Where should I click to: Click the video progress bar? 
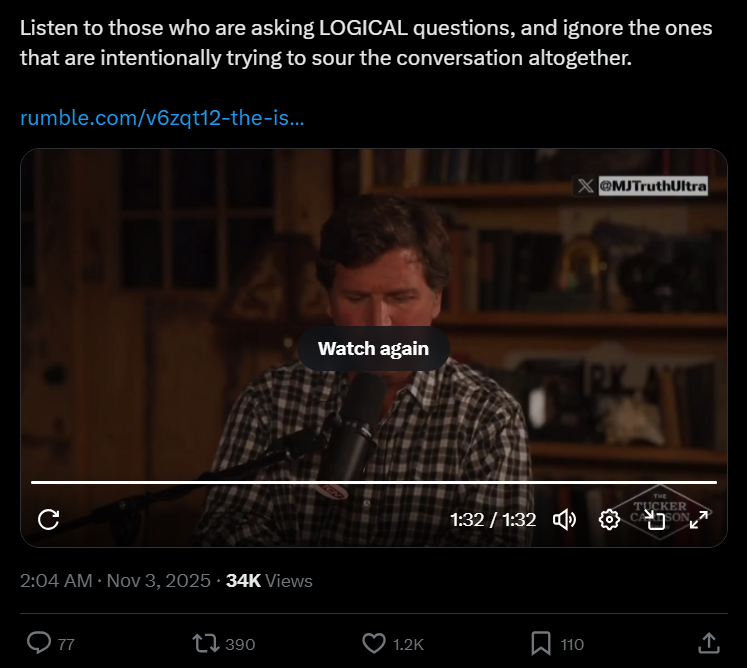374,482
